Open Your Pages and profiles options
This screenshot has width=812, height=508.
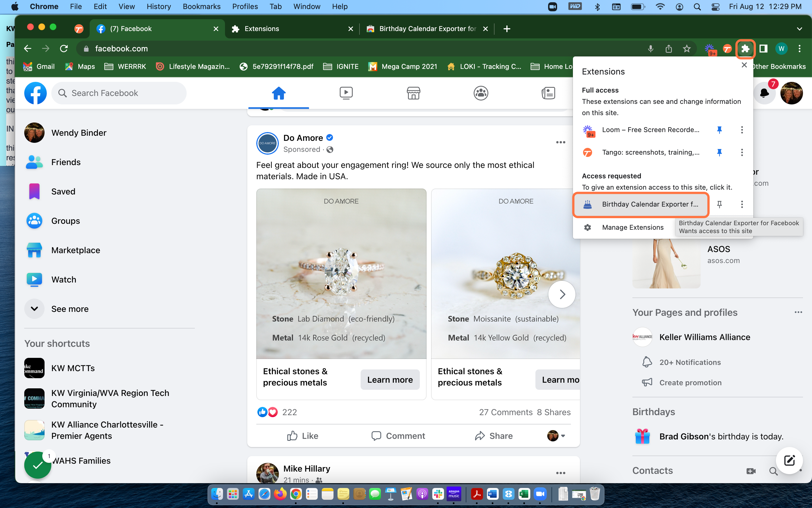pos(798,312)
